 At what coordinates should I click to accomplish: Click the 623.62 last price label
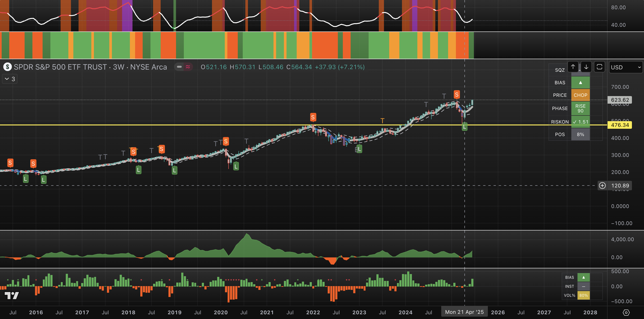[x=619, y=100]
